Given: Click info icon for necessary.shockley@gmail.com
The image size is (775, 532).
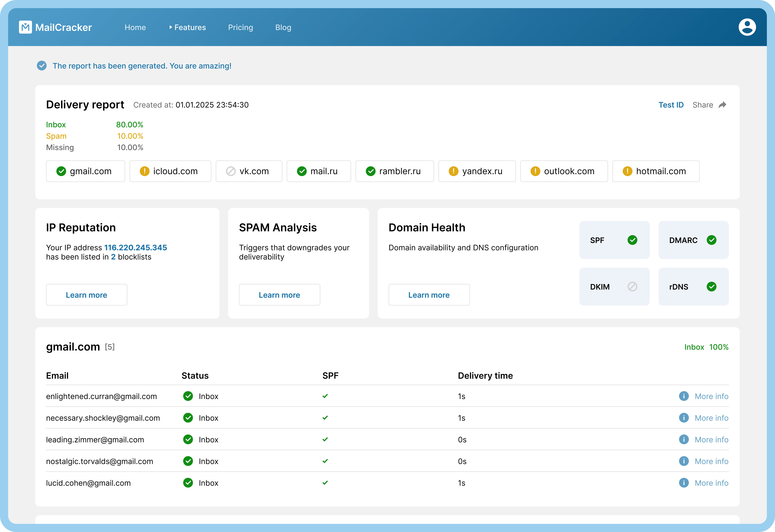Looking at the screenshot, I should pos(684,418).
